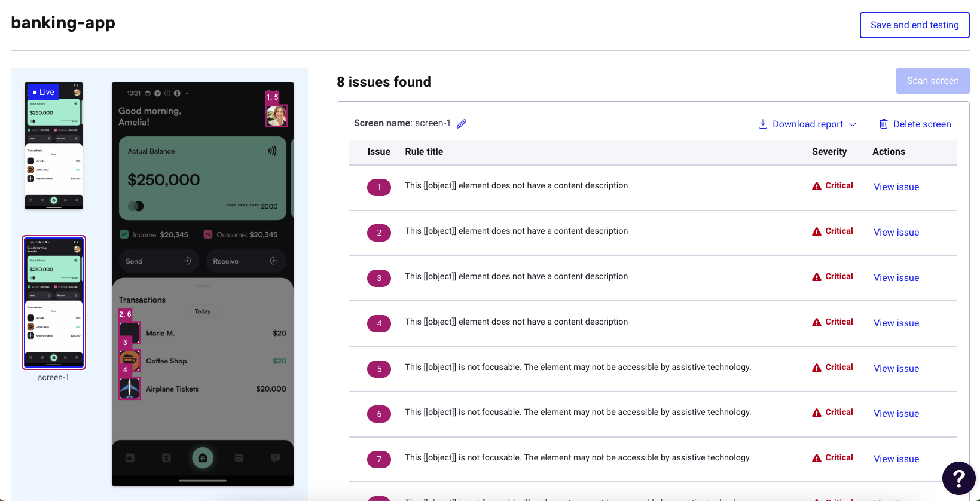Click the issue 1 number badge
The height and width of the screenshot is (501, 980).
379,187
